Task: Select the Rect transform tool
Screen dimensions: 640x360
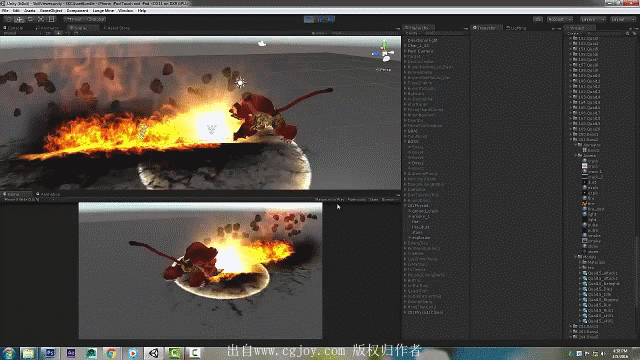Action: [51, 19]
